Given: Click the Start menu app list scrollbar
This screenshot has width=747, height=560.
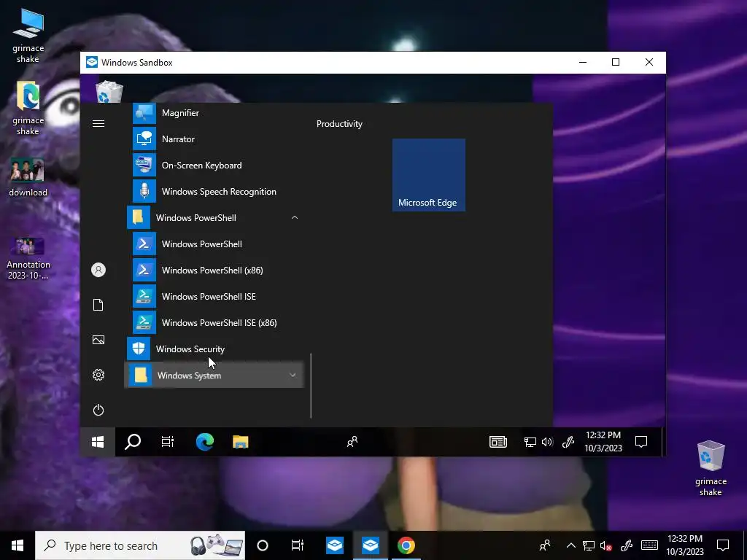Looking at the screenshot, I should point(311,386).
